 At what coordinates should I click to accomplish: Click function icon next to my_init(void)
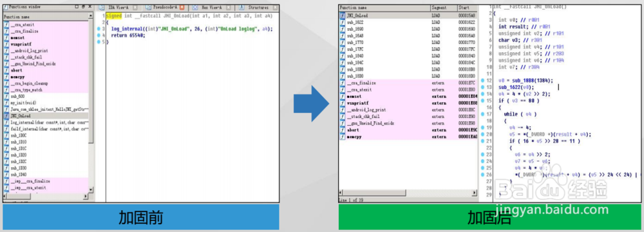[x=6, y=103]
